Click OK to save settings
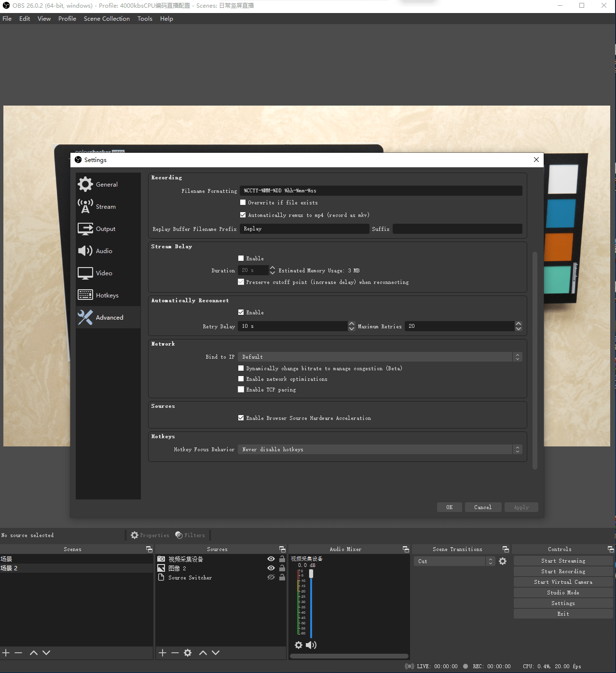Viewport: 616px width, 673px height. click(449, 507)
